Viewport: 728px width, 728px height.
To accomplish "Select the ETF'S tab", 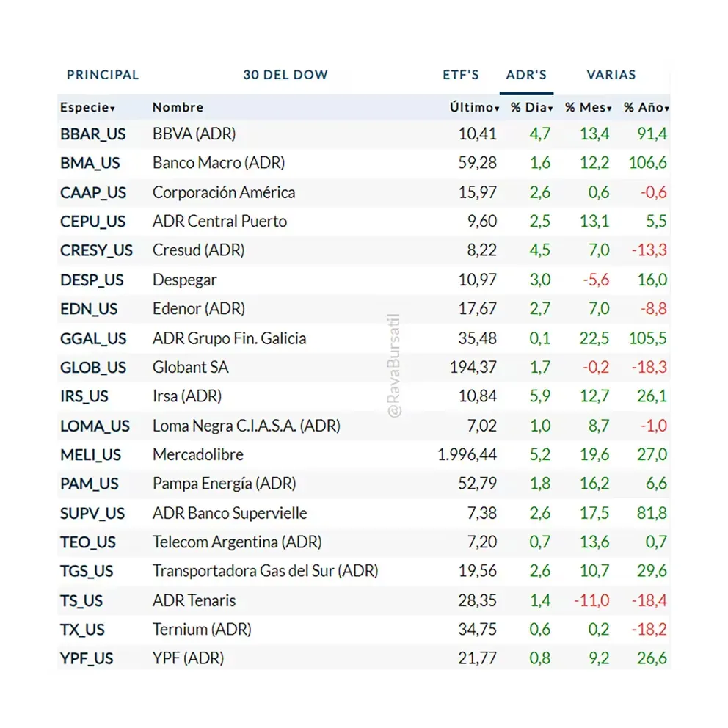I will 460,75.
